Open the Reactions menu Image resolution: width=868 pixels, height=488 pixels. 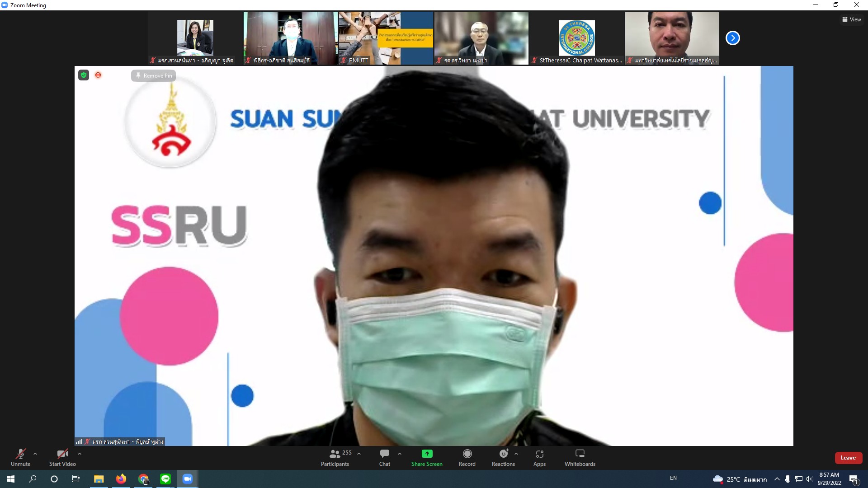[x=503, y=457]
